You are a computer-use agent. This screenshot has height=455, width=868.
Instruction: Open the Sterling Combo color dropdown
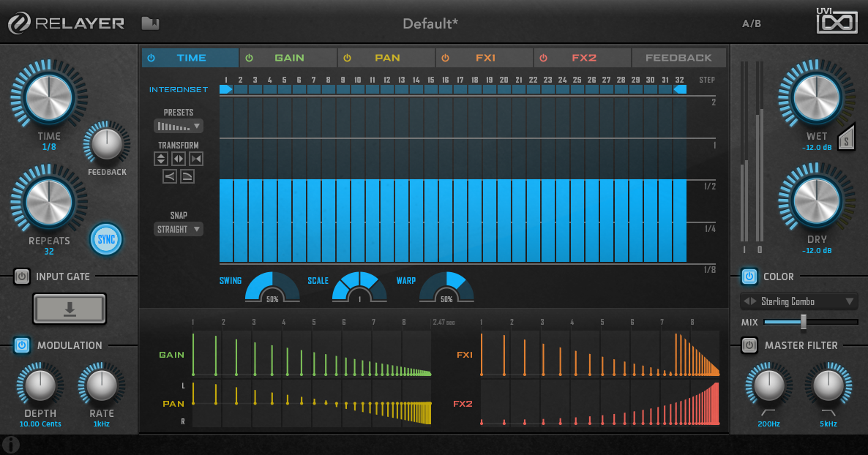tap(798, 301)
